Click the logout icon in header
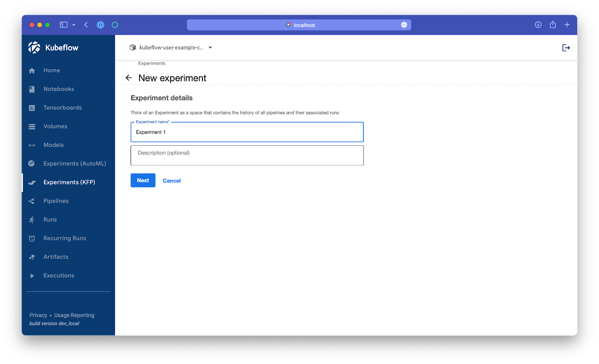 tap(566, 48)
